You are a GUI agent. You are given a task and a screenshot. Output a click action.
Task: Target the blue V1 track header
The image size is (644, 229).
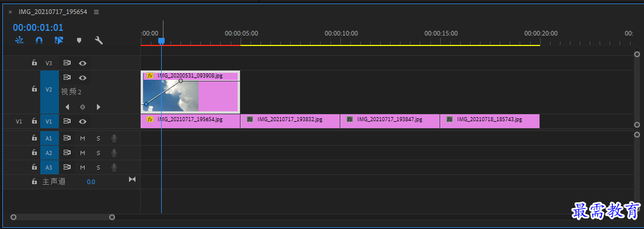click(x=49, y=121)
